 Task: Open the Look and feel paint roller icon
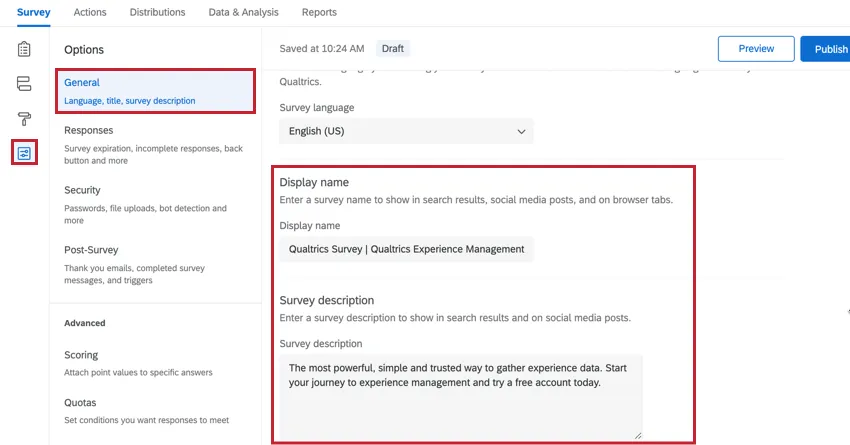pos(24,118)
